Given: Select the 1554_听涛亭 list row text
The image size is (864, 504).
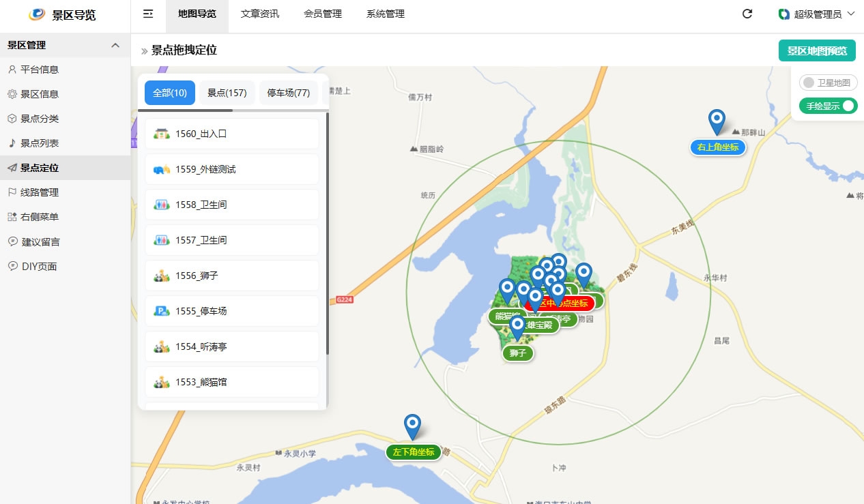Looking at the screenshot, I should [x=201, y=346].
